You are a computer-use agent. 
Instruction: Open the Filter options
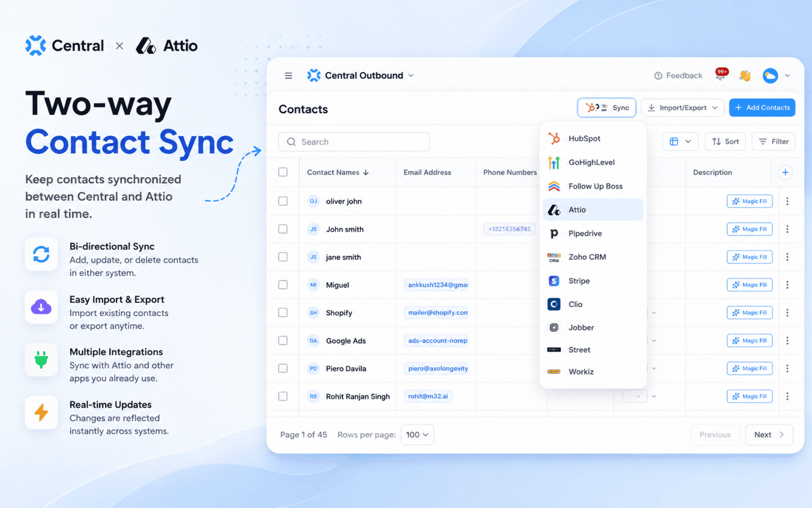pos(773,142)
